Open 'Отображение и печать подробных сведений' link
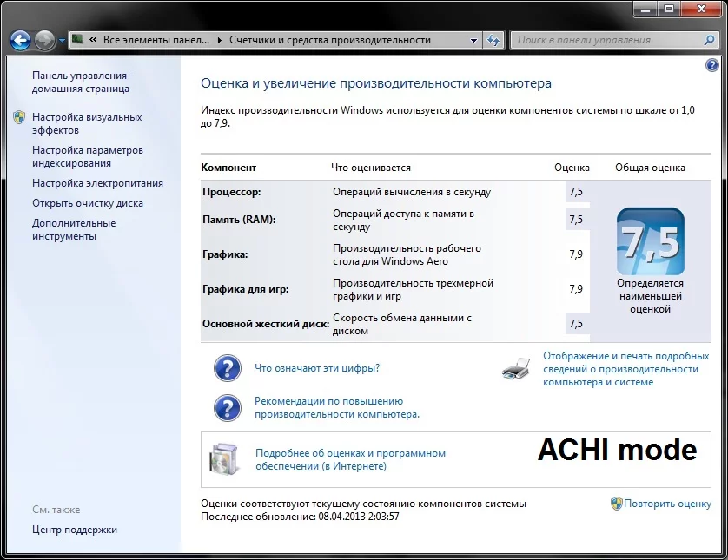Viewport: 728px width, 560px height. tap(625, 369)
